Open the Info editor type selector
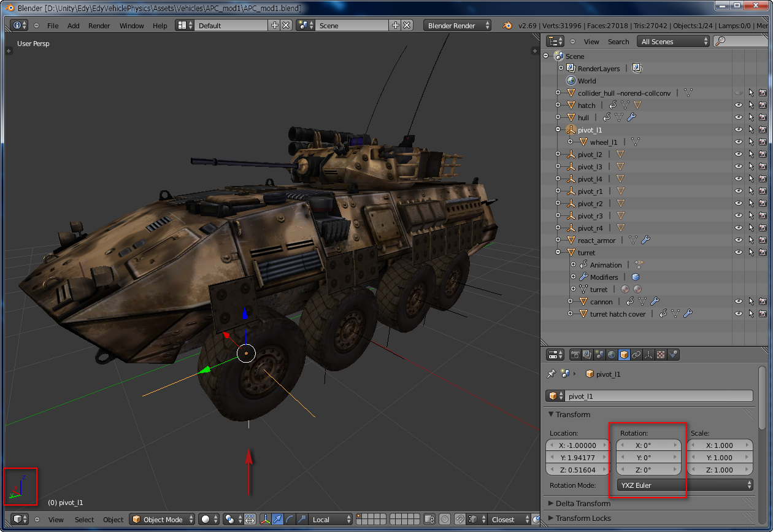 coord(20,26)
